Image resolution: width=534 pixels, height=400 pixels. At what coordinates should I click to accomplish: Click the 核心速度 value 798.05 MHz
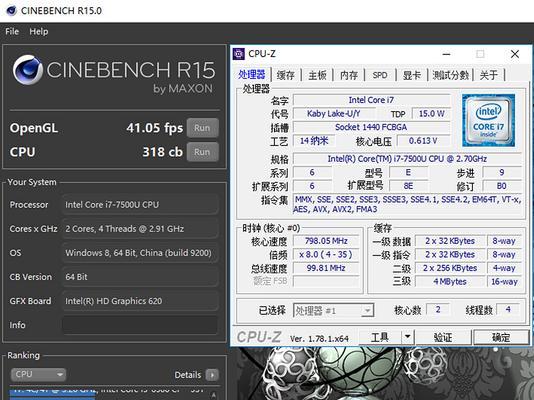(x=326, y=241)
